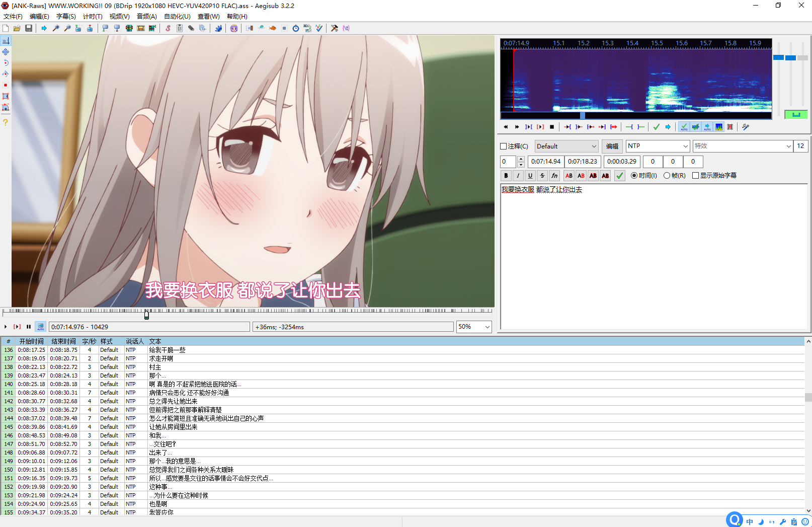This screenshot has width=812, height=527.
Task: Cycle tag hiding mode icon
Action: (346, 28)
